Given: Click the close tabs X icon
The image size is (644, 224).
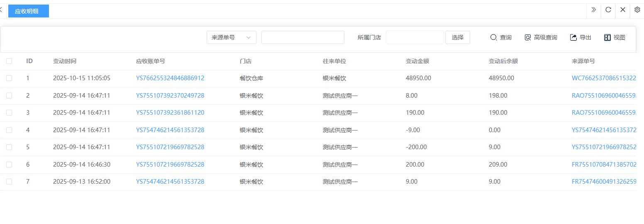Looking at the screenshot, I should tap(622, 10).
